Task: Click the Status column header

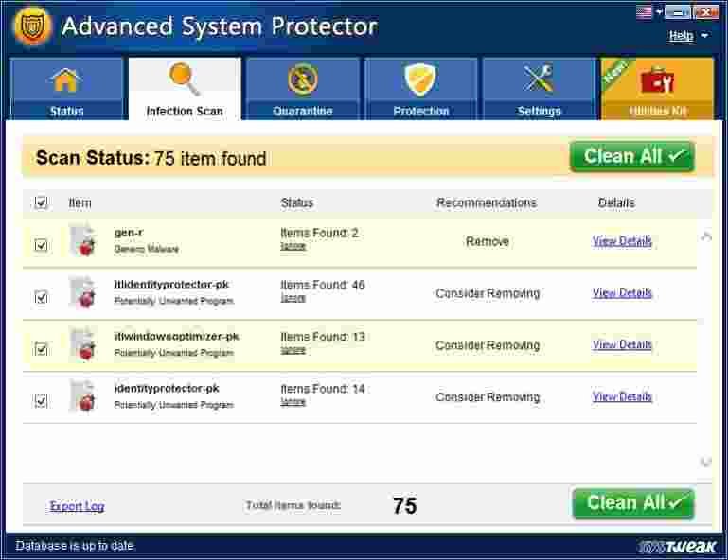Action: pos(297,202)
